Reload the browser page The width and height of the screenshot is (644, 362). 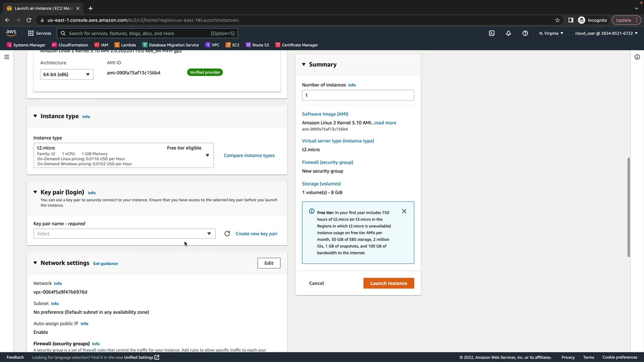click(29, 20)
